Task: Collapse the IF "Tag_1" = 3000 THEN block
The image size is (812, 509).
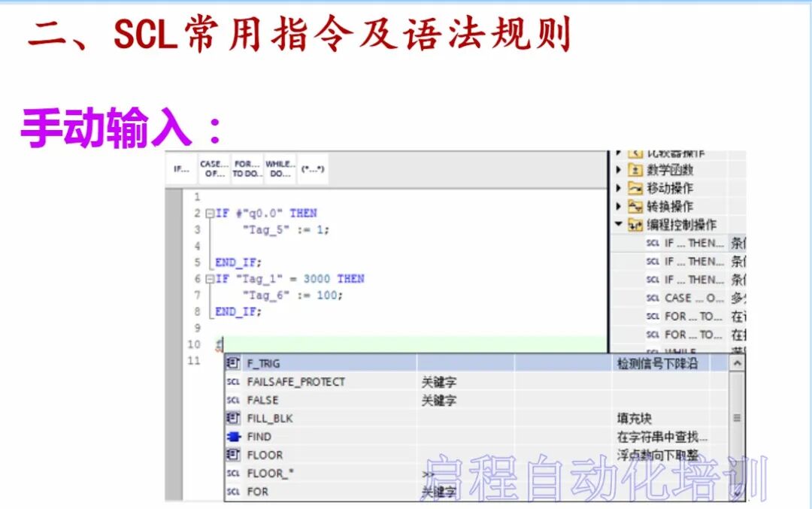Action: [x=210, y=279]
